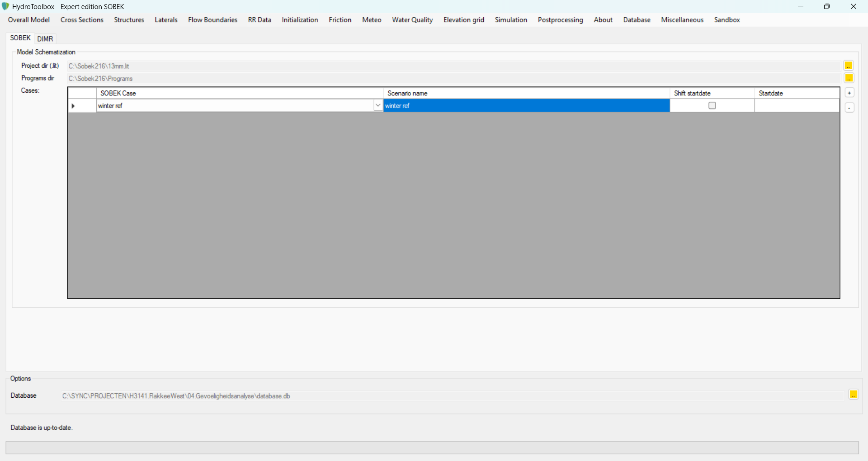The image size is (868, 461).
Task: Open the Postprocessing menu
Action: point(560,20)
